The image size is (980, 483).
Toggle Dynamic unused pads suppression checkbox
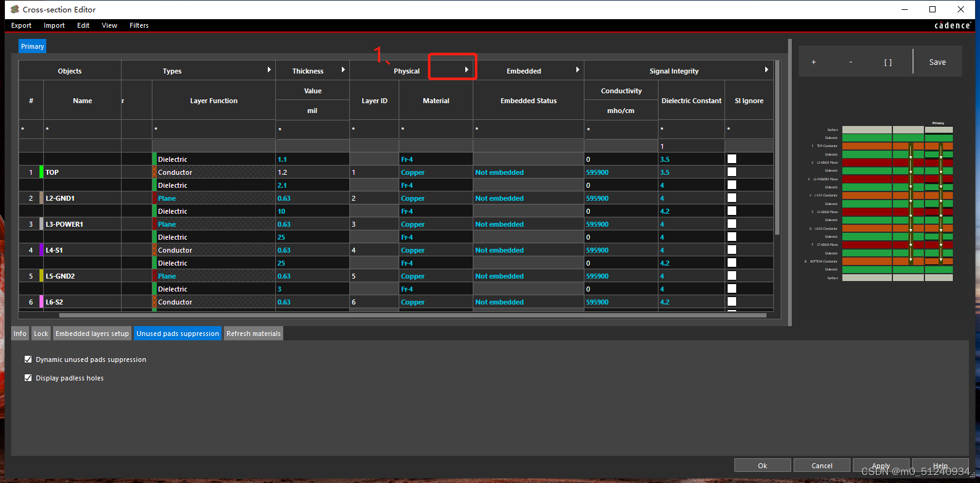[x=28, y=359]
